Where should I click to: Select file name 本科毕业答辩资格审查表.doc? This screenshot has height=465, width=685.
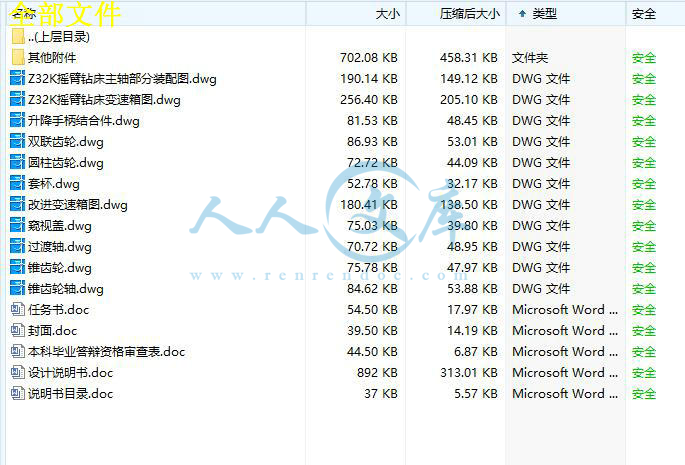pos(107,351)
